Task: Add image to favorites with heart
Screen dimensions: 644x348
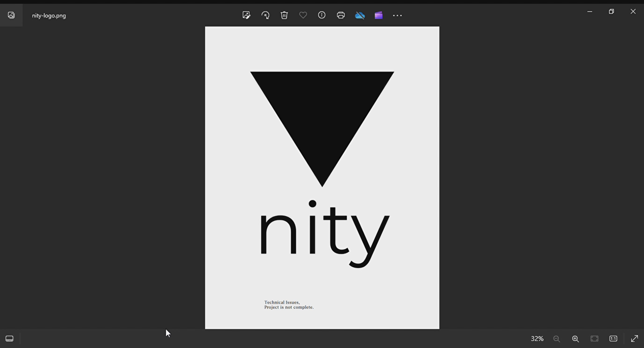Action: click(303, 15)
